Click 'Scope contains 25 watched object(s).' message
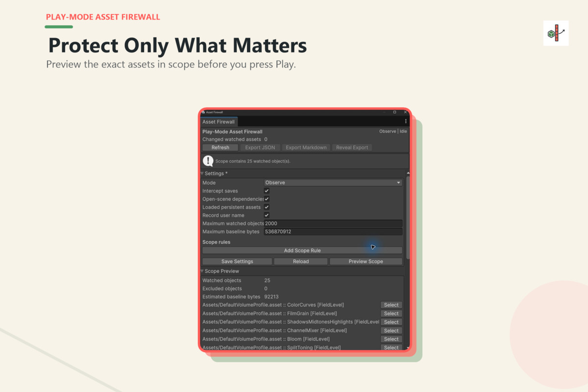 (253, 161)
